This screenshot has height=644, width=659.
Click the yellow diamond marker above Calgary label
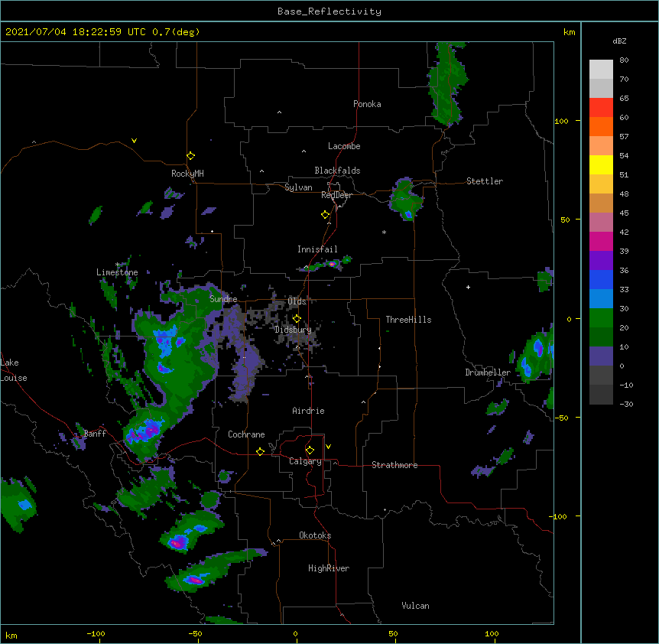(x=310, y=450)
